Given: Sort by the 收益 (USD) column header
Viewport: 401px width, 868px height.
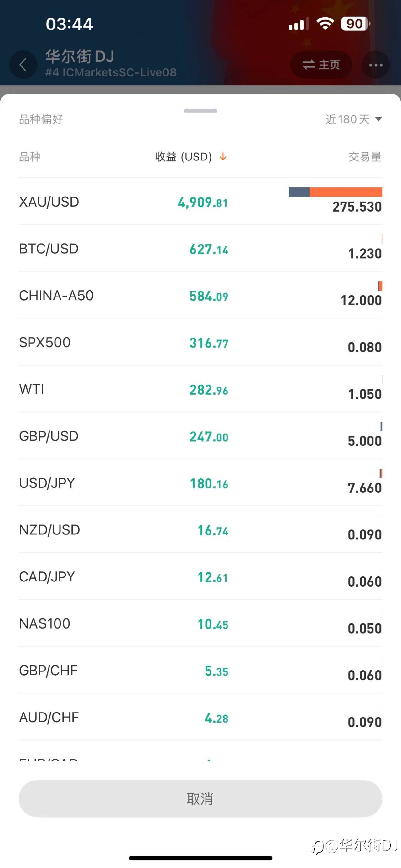Looking at the screenshot, I should (x=184, y=157).
